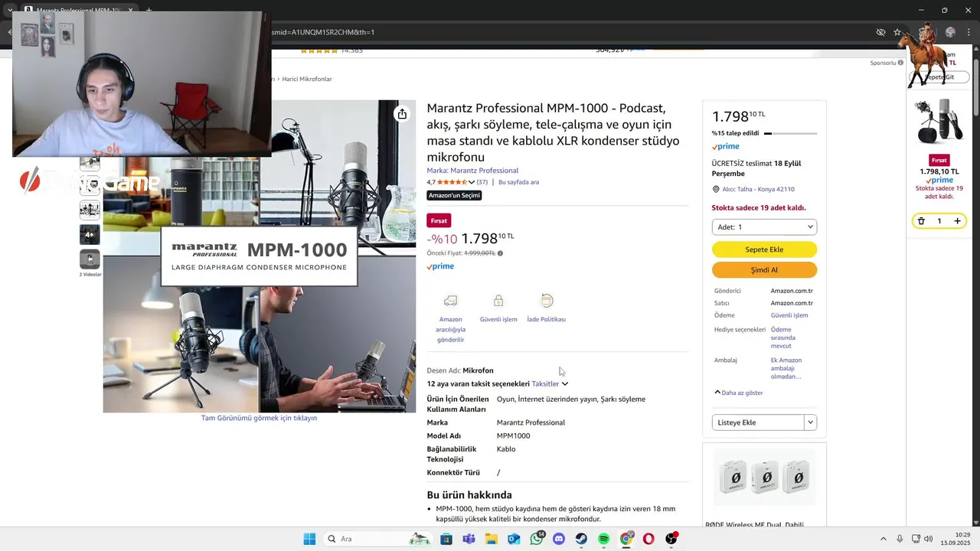Screen dimensions: 980x551
Task: Open the Marka: Marantz Professional link
Action: pos(472,171)
